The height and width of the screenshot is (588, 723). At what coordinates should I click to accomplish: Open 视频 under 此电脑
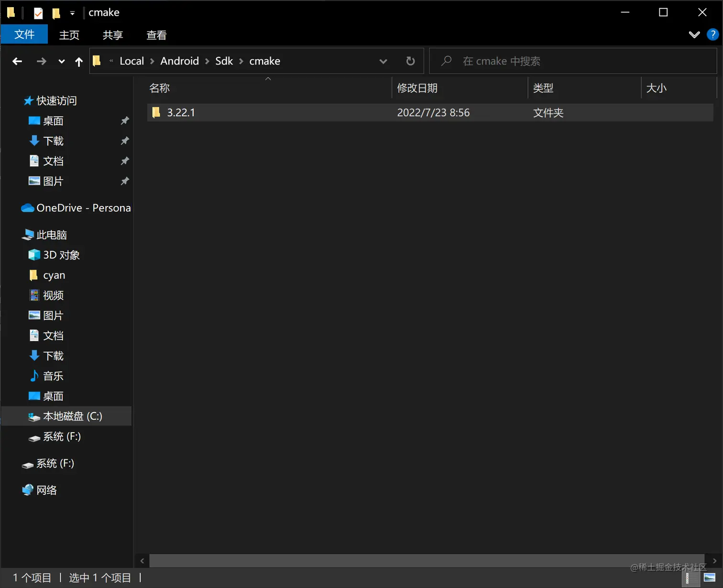[x=53, y=295]
